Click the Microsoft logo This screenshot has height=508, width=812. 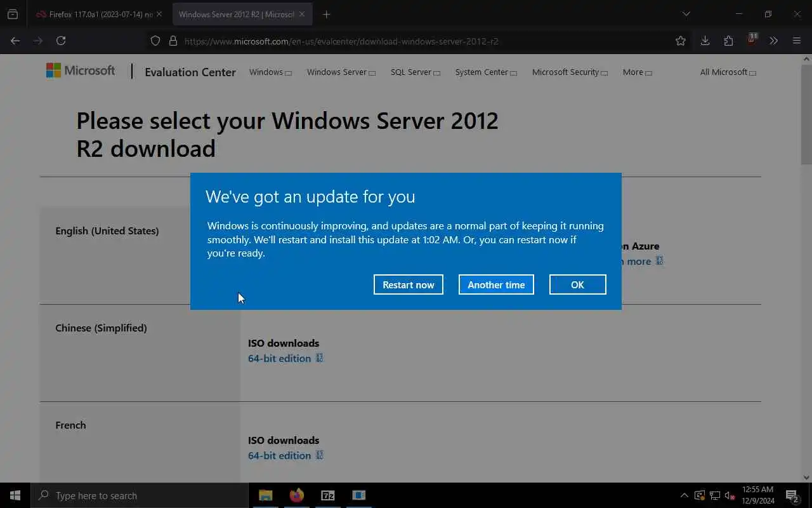[81, 70]
